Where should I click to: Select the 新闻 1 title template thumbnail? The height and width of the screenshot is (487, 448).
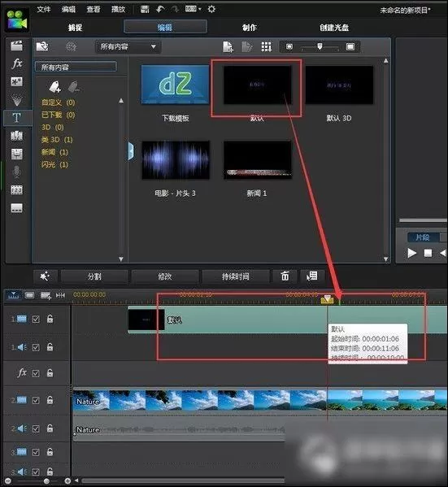click(258, 160)
